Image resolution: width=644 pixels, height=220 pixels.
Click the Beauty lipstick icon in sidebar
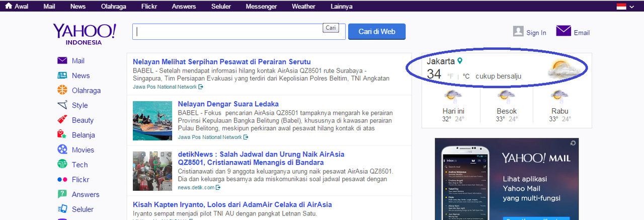(x=62, y=120)
